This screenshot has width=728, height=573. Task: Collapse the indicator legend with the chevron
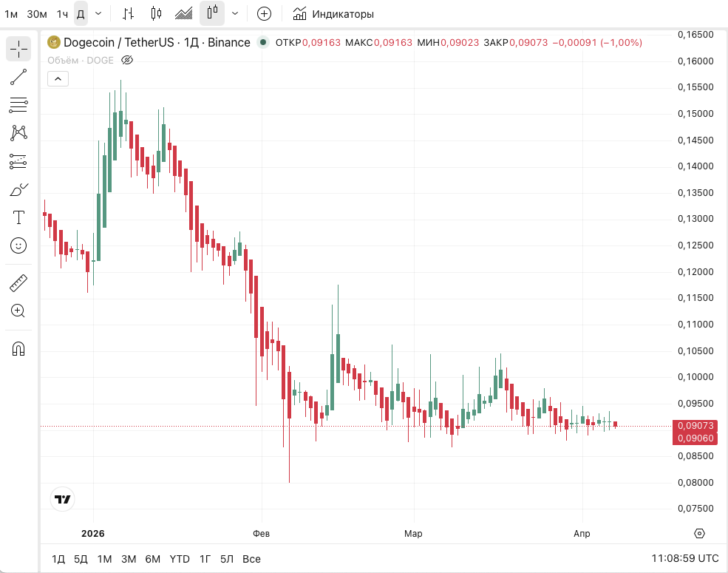tap(58, 78)
